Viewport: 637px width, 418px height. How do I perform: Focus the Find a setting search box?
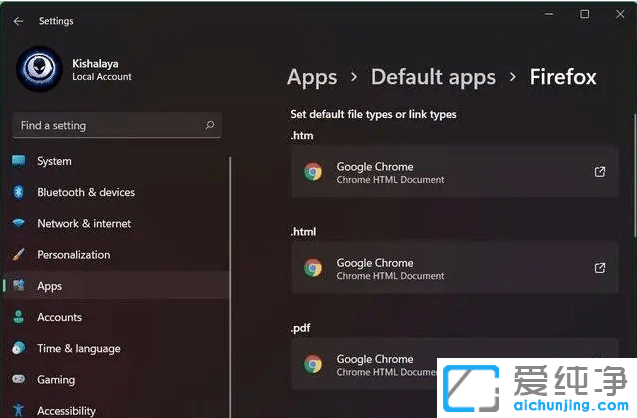click(117, 126)
